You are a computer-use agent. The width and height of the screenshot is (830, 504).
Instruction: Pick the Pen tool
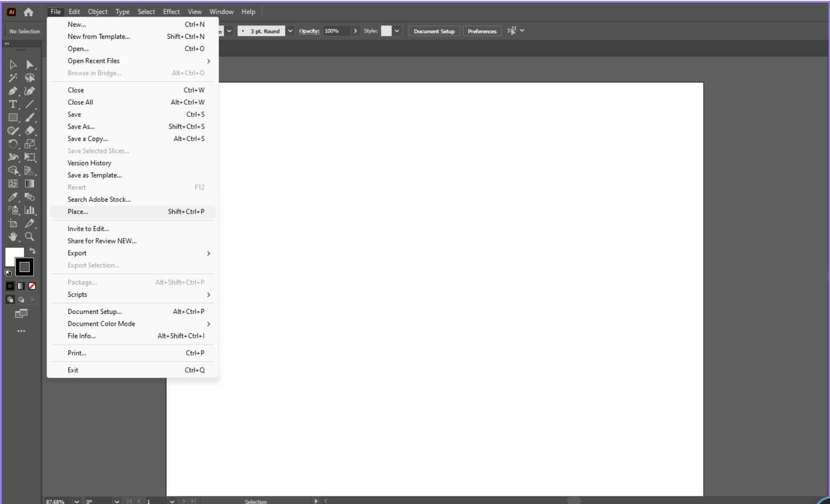14,91
